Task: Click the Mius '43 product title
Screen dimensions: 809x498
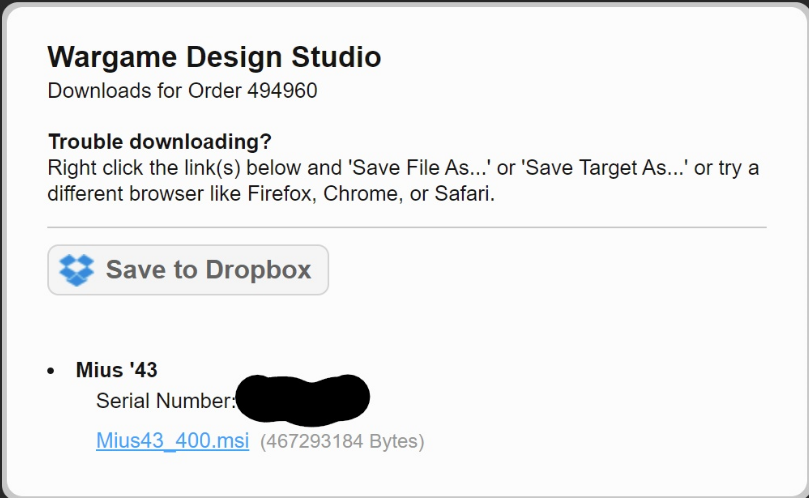Action: tap(117, 370)
